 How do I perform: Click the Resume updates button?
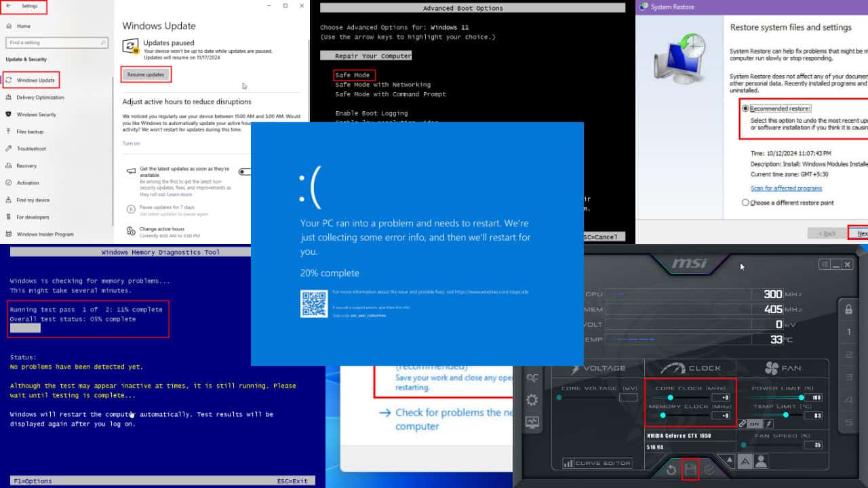pos(146,75)
